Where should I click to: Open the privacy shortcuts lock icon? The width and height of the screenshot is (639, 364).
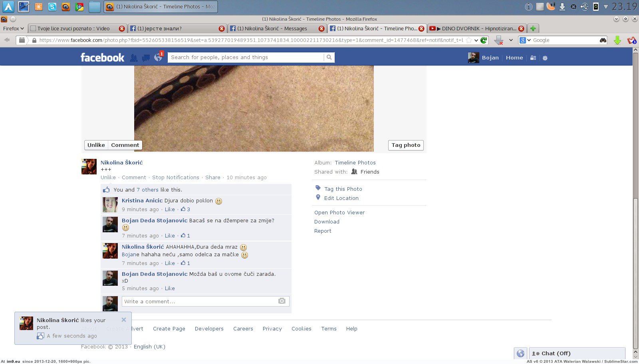533,58
